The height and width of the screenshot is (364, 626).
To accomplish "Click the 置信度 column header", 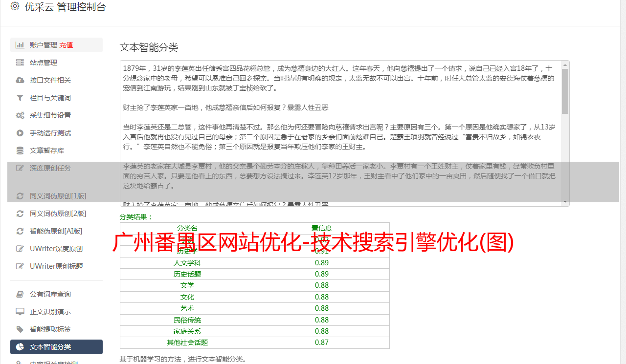I will coord(322,228).
